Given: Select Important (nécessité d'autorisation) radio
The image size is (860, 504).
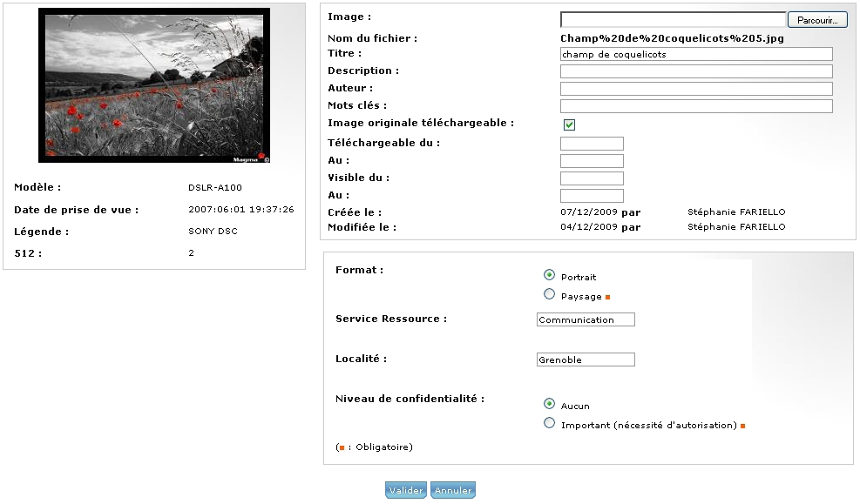Looking at the screenshot, I should 549,423.
